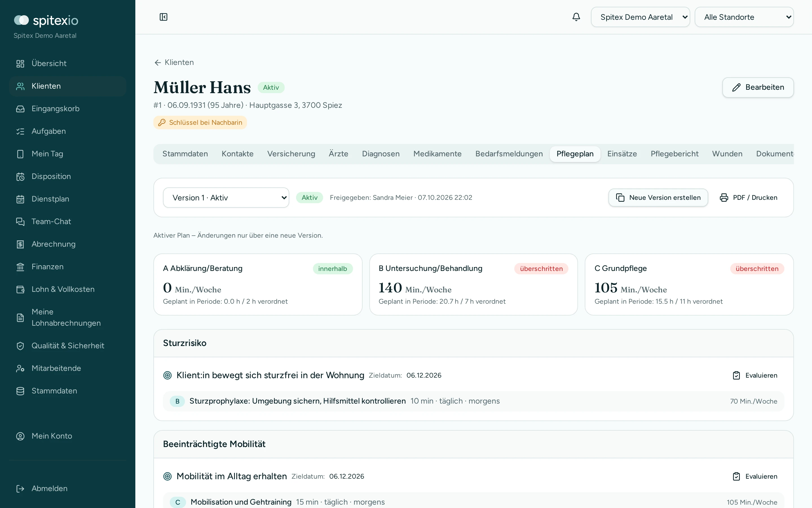
Task: Open Qualität & Sicherheit
Action: coord(67,345)
